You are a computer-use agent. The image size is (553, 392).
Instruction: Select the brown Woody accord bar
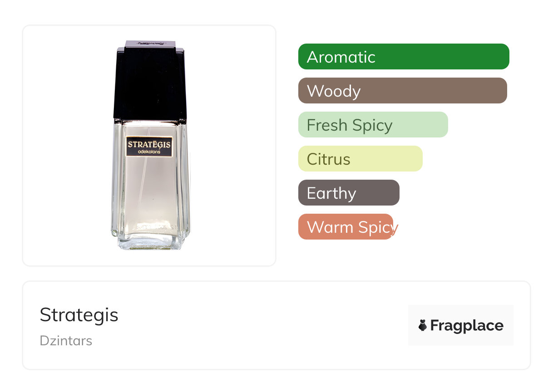(x=402, y=91)
